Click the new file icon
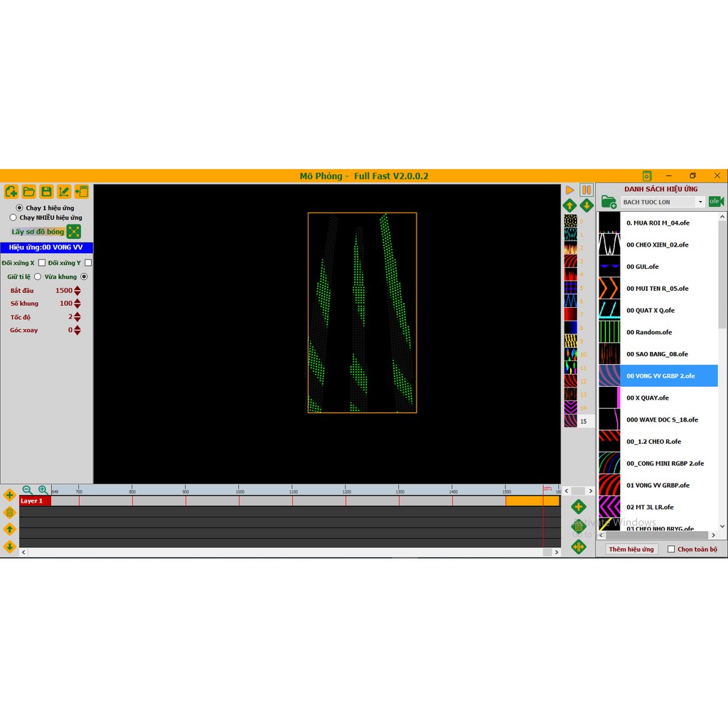The height and width of the screenshot is (728, 728). tap(11, 191)
